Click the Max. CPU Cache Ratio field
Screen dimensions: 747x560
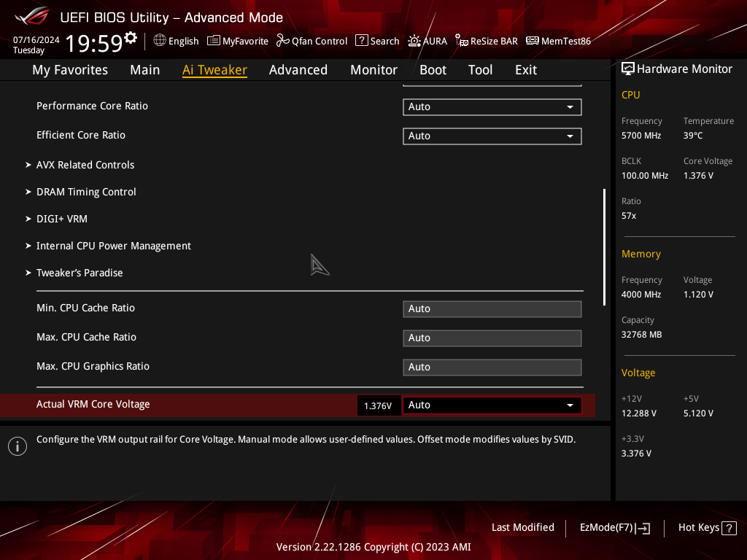(492, 338)
